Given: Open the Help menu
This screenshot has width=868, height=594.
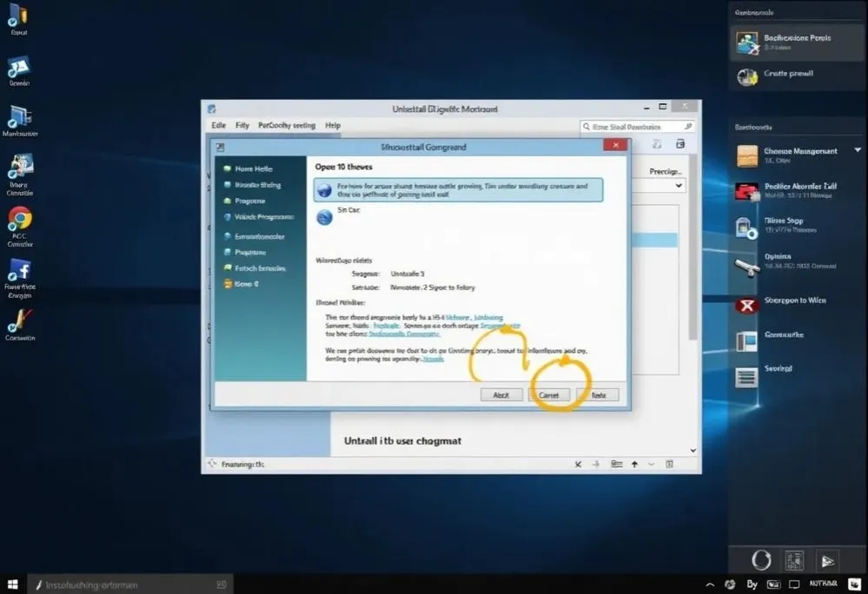Looking at the screenshot, I should point(332,125).
